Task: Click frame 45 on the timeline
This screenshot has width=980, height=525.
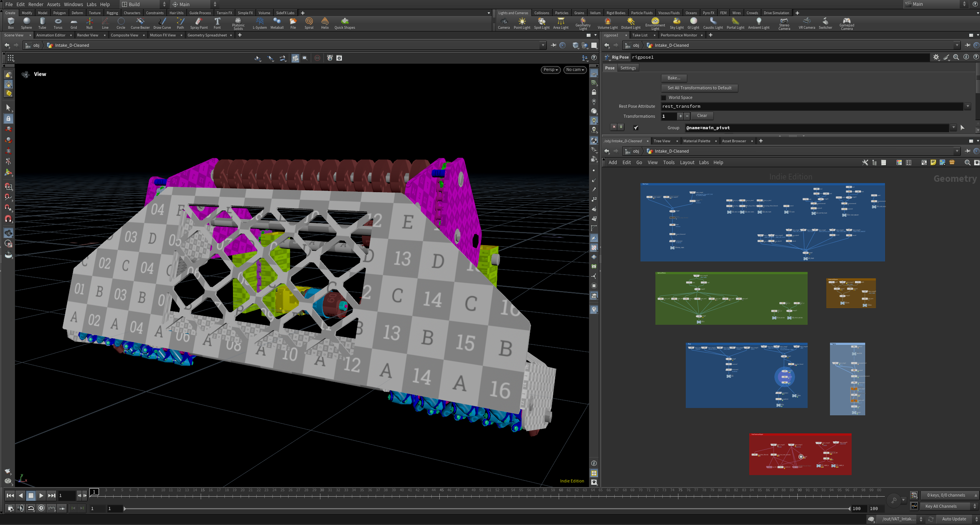Action: pyautogui.click(x=442, y=491)
